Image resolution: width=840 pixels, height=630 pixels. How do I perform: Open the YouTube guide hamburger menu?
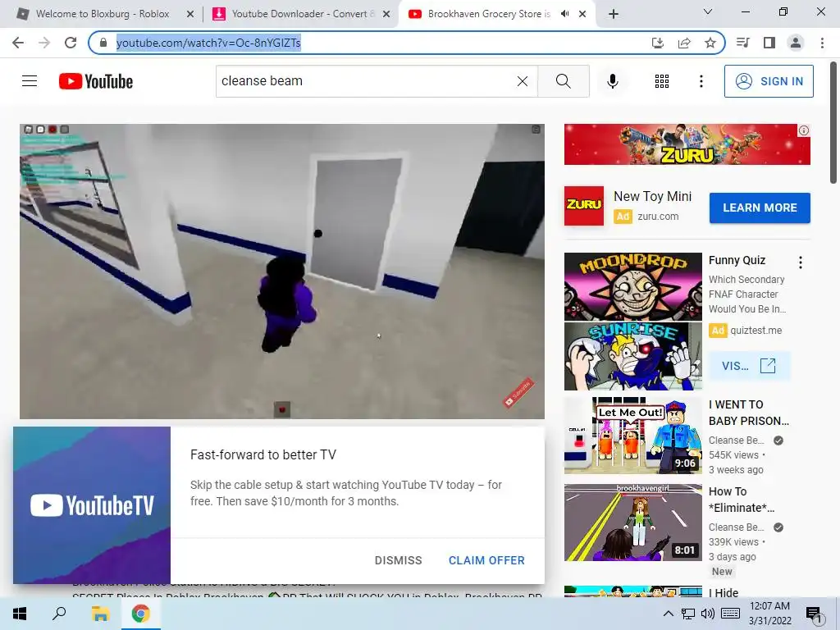[x=30, y=81]
